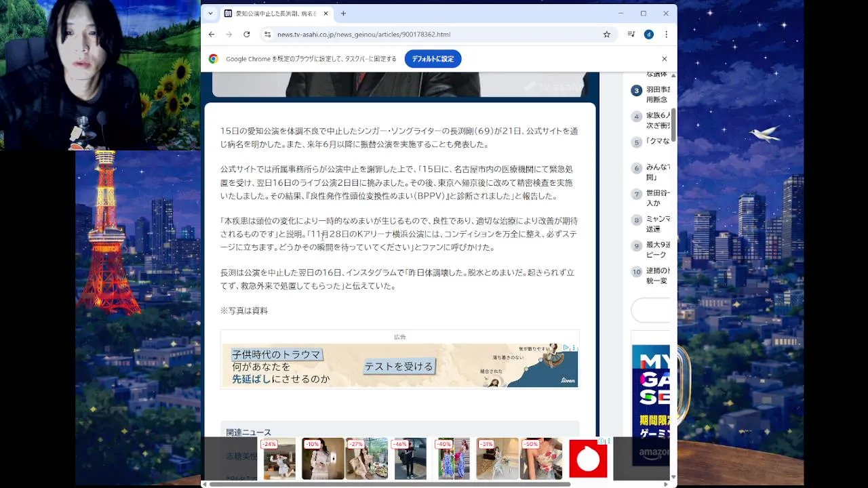The height and width of the screenshot is (488, 868).
Task: Bookmark this page with star icon
Action: pos(607,35)
